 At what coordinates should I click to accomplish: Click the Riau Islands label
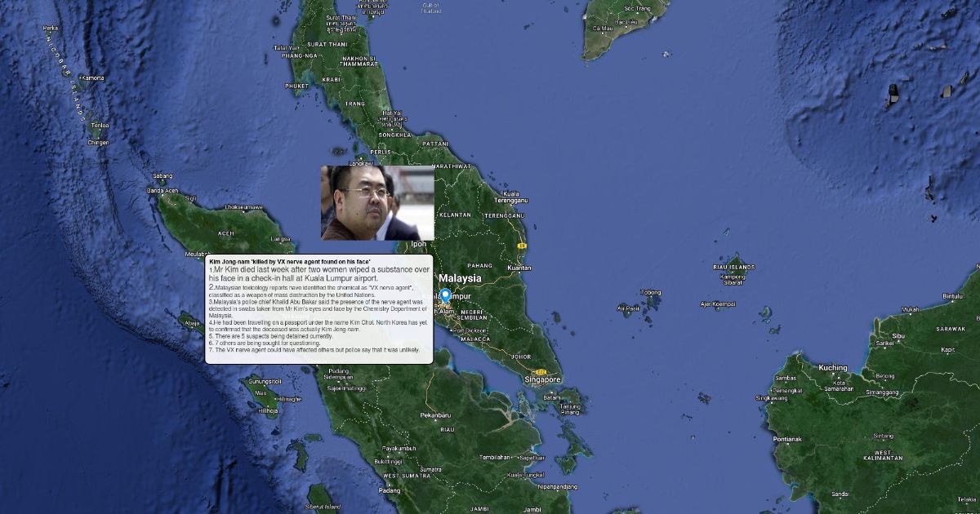(733, 267)
